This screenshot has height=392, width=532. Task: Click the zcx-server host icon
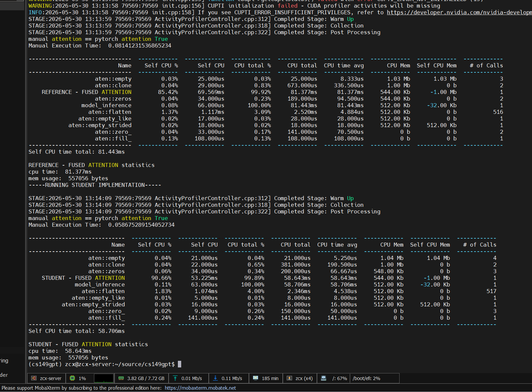34,378
